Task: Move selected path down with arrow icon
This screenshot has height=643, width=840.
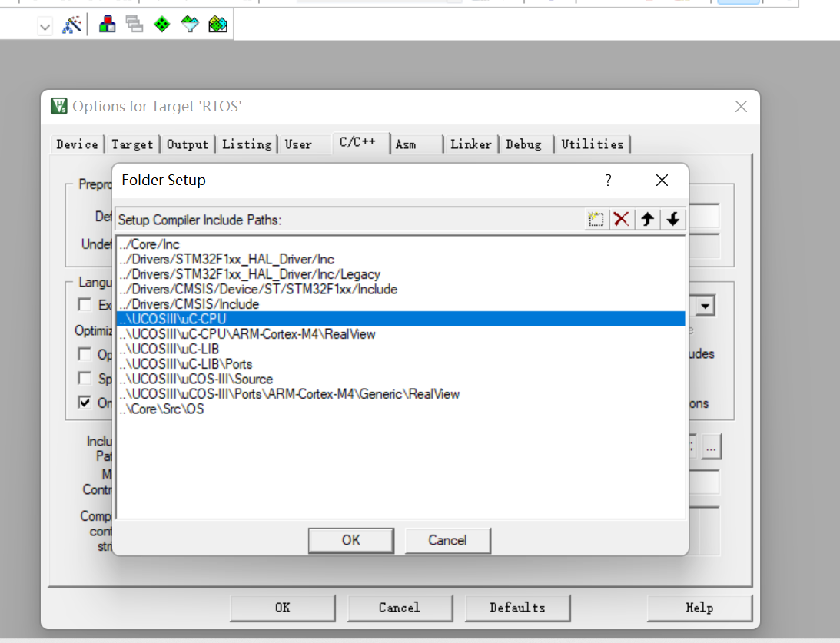Action: [673, 219]
